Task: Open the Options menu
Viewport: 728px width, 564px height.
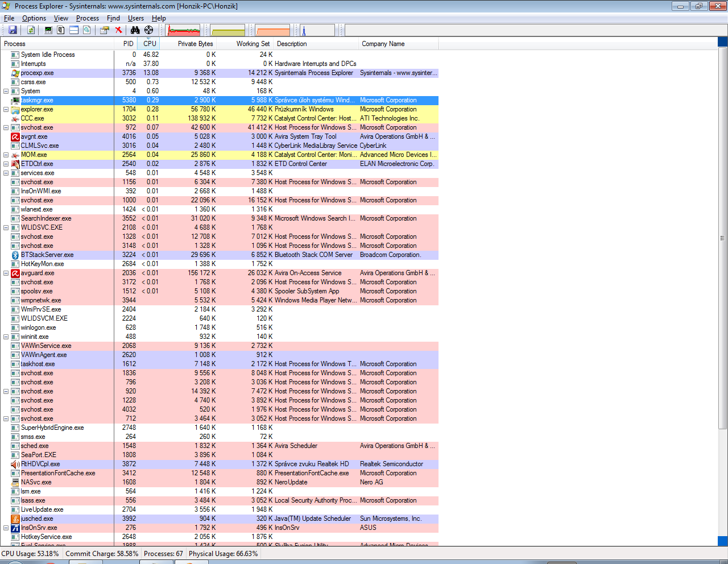Action: (34, 18)
